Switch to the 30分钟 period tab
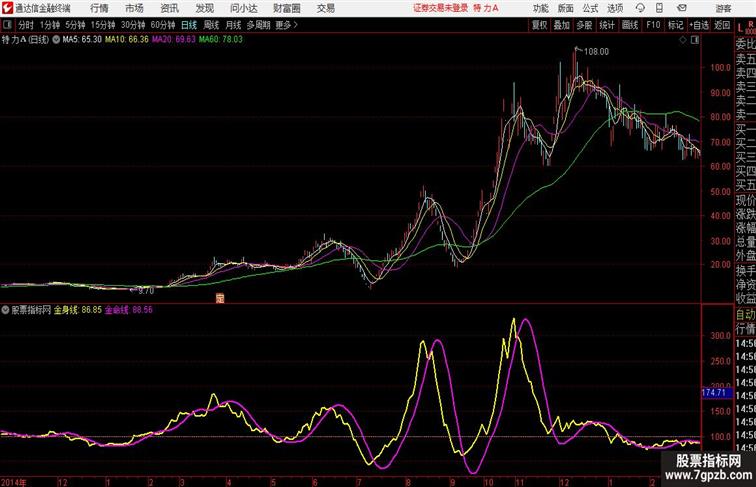Image resolution: width=756 pixels, height=487 pixels. pyautogui.click(x=133, y=25)
